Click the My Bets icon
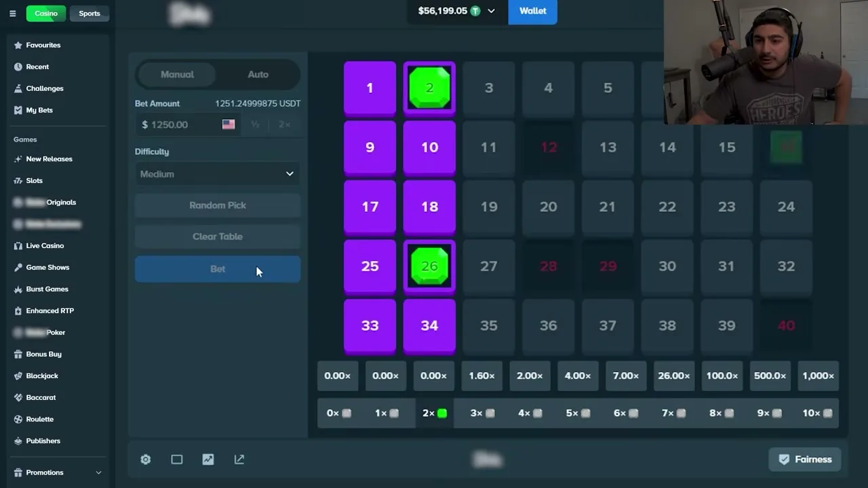 tap(18, 110)
